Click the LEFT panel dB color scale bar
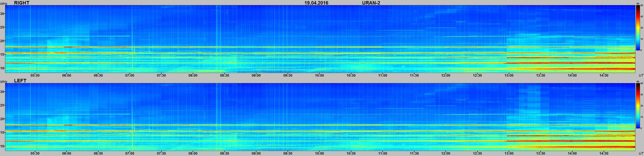 point(638,106)
